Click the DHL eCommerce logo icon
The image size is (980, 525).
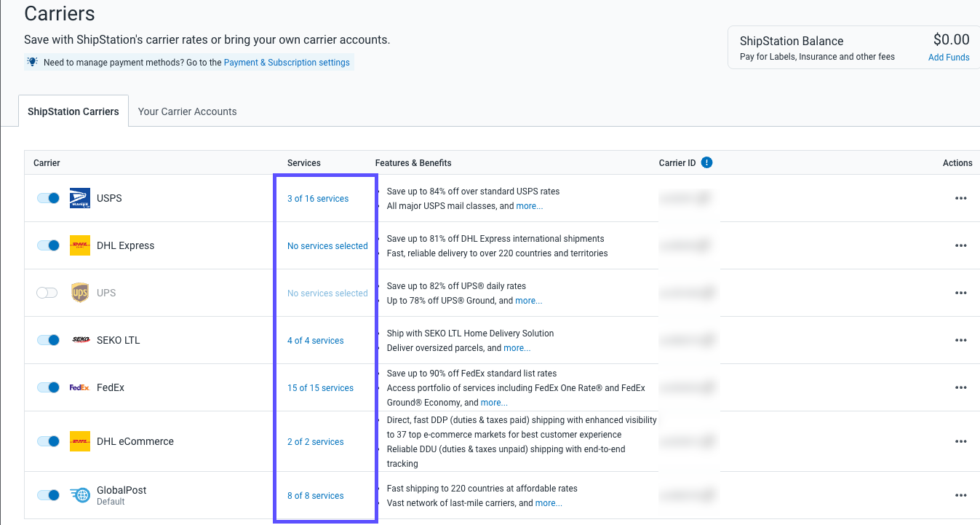point(79,441)
